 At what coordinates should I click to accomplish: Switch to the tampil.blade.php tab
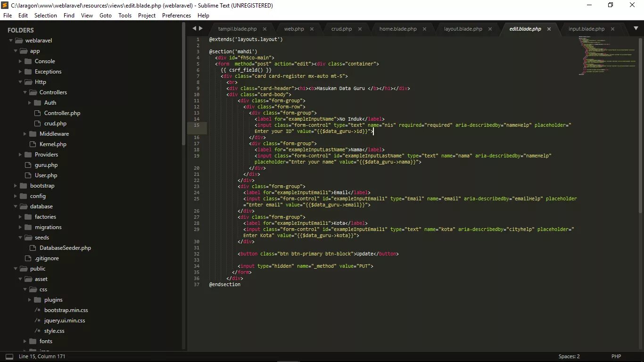pyautogui.click(x=238, y=29)
